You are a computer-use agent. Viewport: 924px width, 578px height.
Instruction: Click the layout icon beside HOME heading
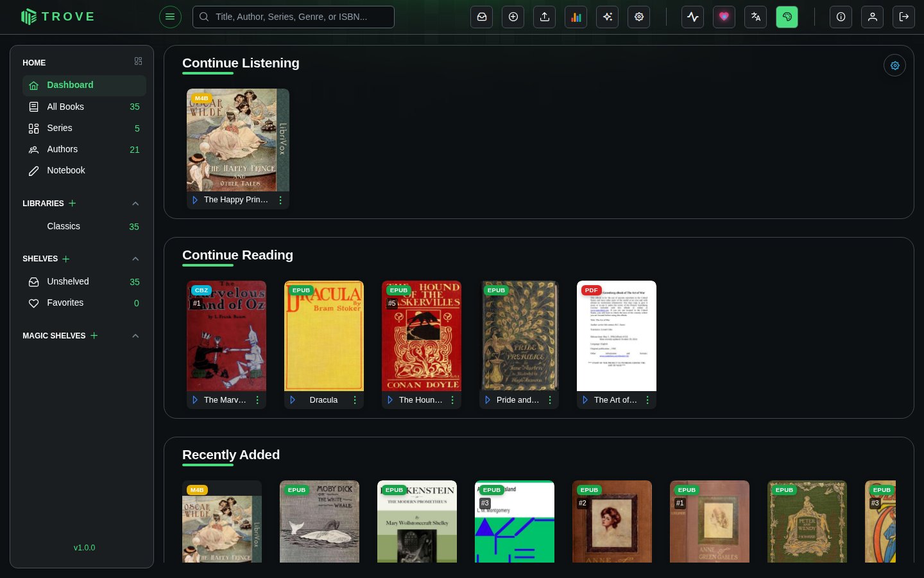[x=138, y=61]
